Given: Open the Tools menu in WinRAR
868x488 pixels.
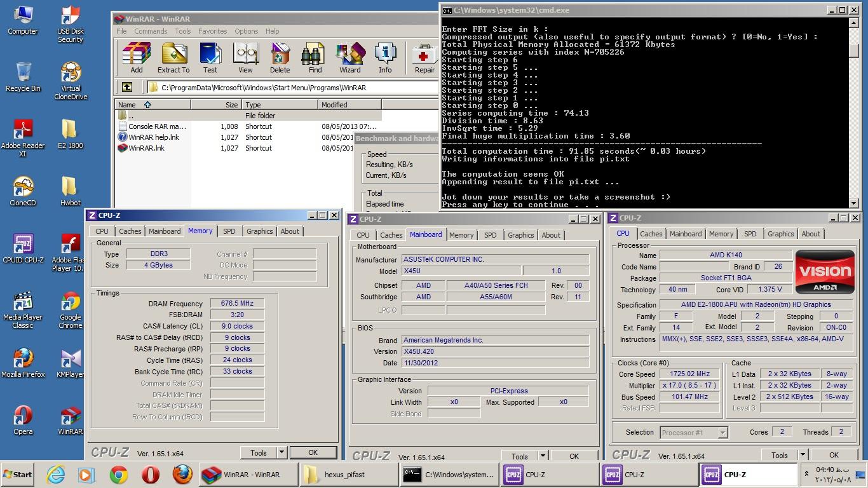Looking at the screenshot, I should click(183, 31).
